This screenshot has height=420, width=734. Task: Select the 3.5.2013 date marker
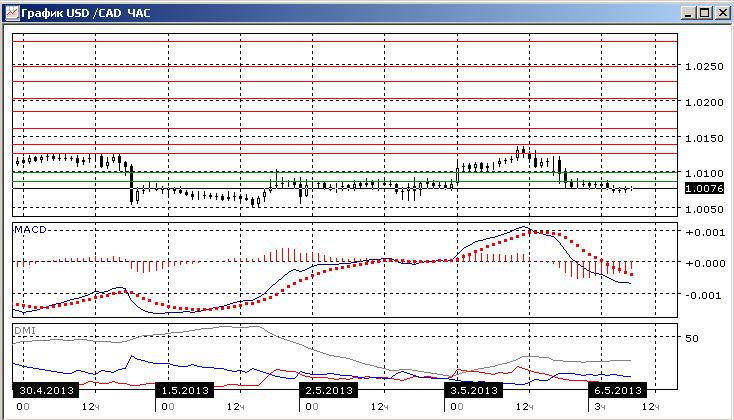pos(474,390)
